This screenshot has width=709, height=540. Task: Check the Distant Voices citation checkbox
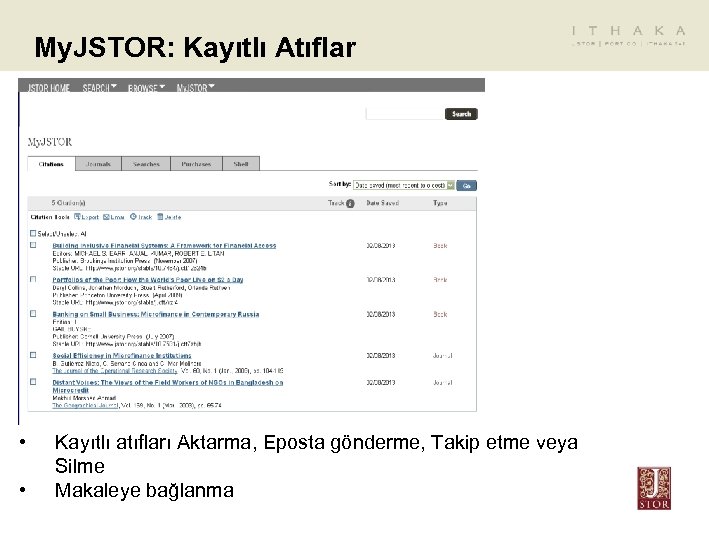click(x=33, y=382)
